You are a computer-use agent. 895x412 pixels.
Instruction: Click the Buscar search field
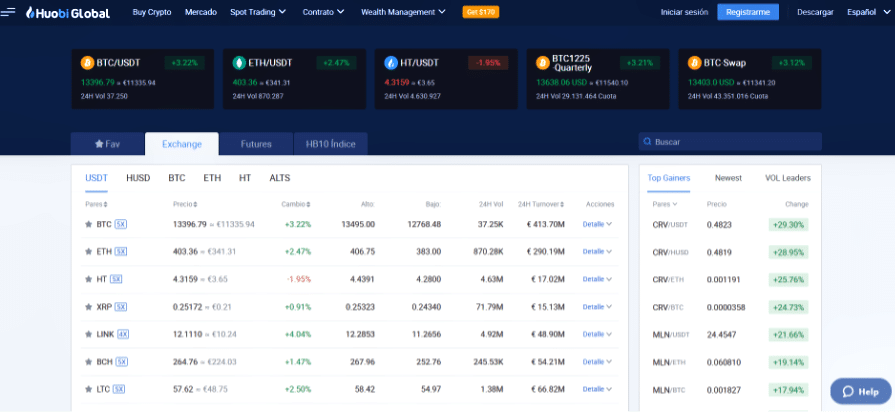click(x=730, y=142)
